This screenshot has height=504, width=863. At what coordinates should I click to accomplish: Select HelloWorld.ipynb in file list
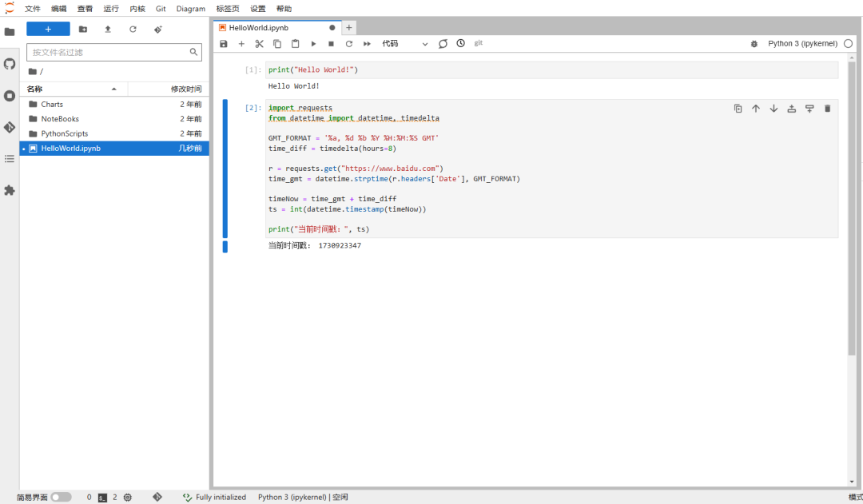(x=114, y=149)
